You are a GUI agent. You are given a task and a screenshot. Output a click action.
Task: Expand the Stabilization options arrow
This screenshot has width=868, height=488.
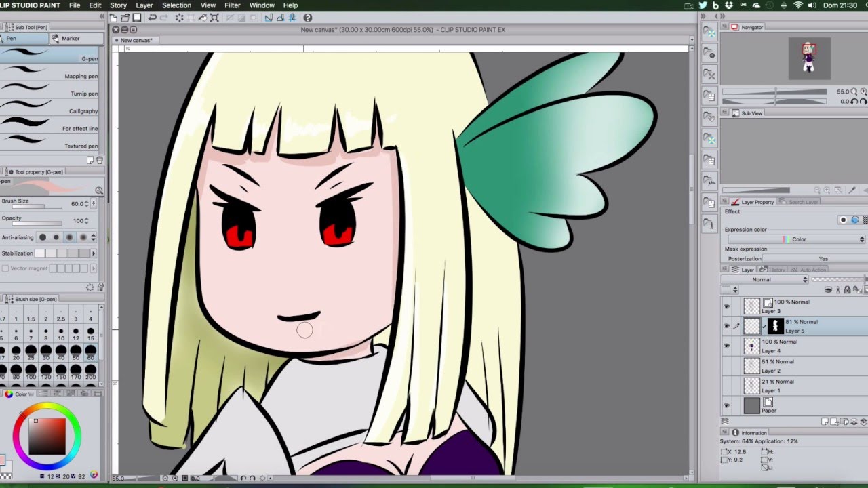[94, 253]
